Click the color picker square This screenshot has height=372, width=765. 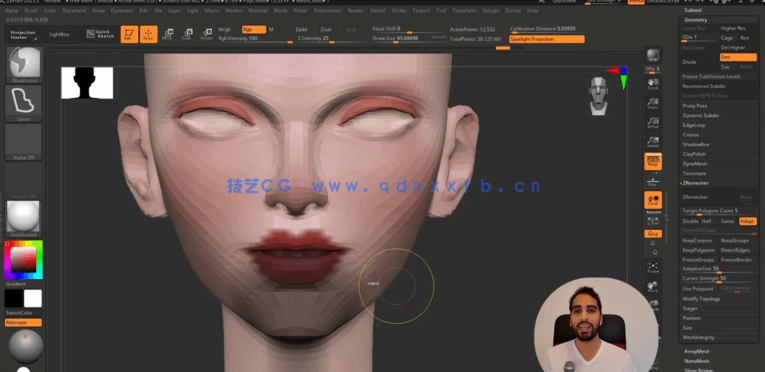pyautogui.click(x=23, y=260)
